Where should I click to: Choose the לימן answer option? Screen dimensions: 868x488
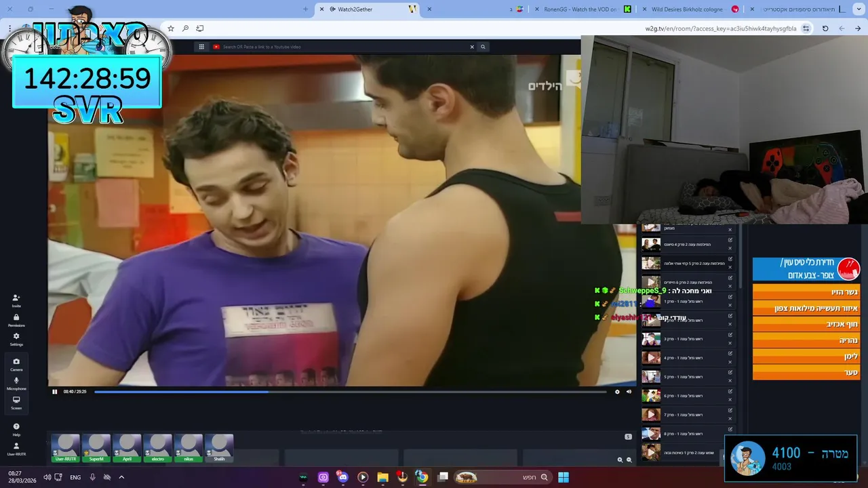tap(806, 357)
